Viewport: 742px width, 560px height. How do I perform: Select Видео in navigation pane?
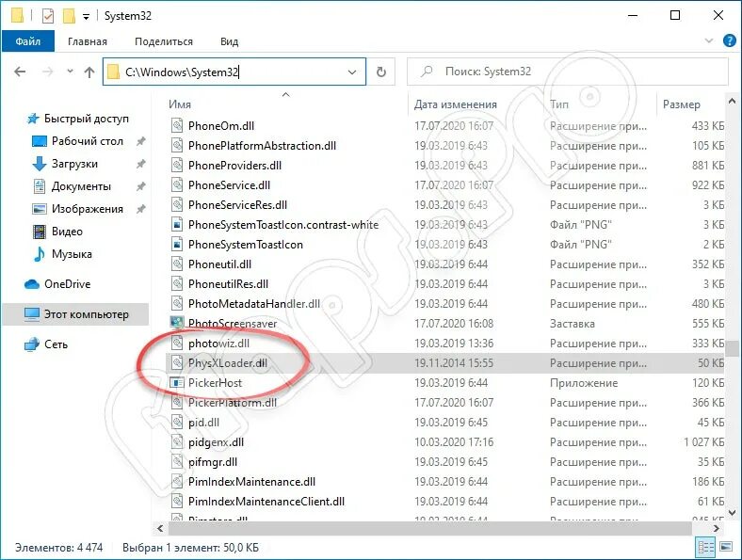tap(67, 232)
